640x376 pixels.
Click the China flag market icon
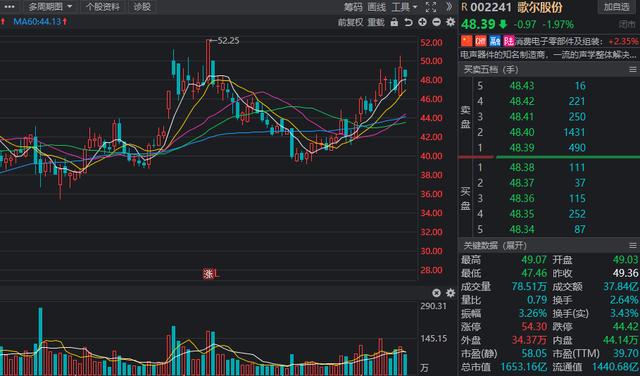pos(467,41)
